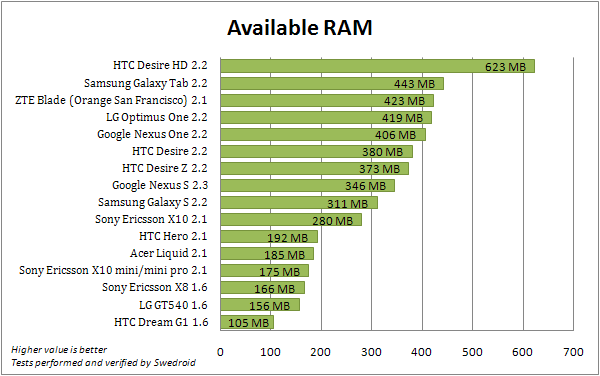This screenshot has height=376, width=600.
Task: Click the 700 value on horizontal axis
Action: (x=573, y=352)
